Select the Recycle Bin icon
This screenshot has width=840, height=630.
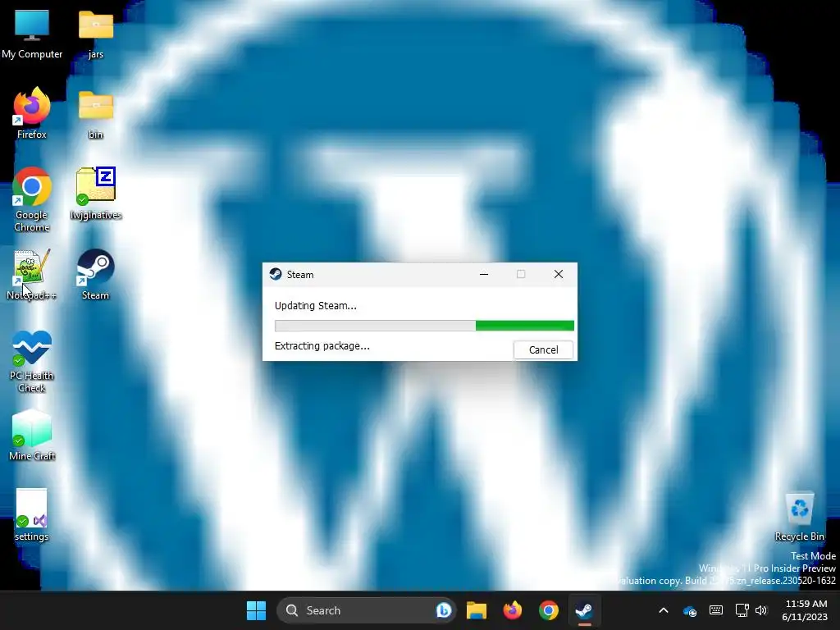point(799,517)
